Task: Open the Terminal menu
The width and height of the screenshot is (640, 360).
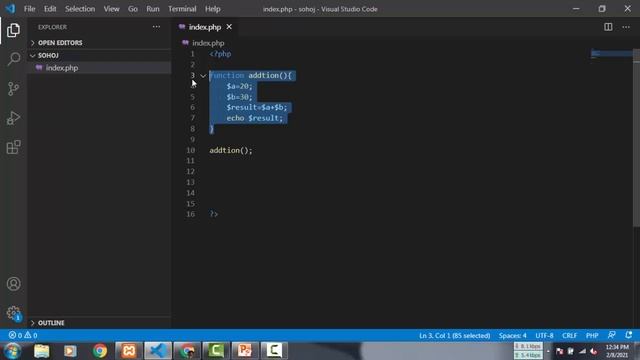Action: [182, 9]
